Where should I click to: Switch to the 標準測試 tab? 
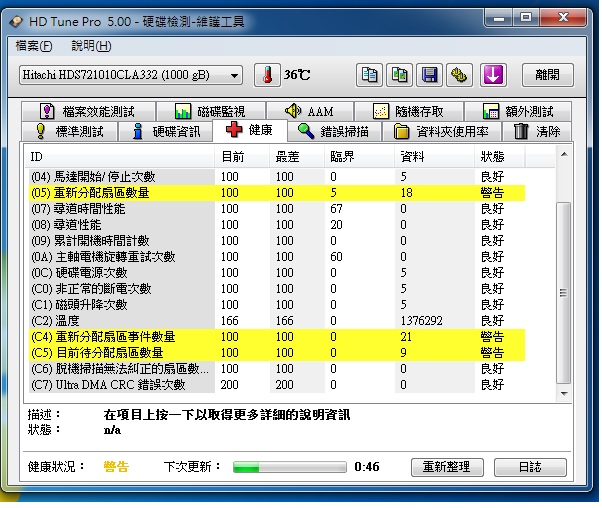point(69,131)
